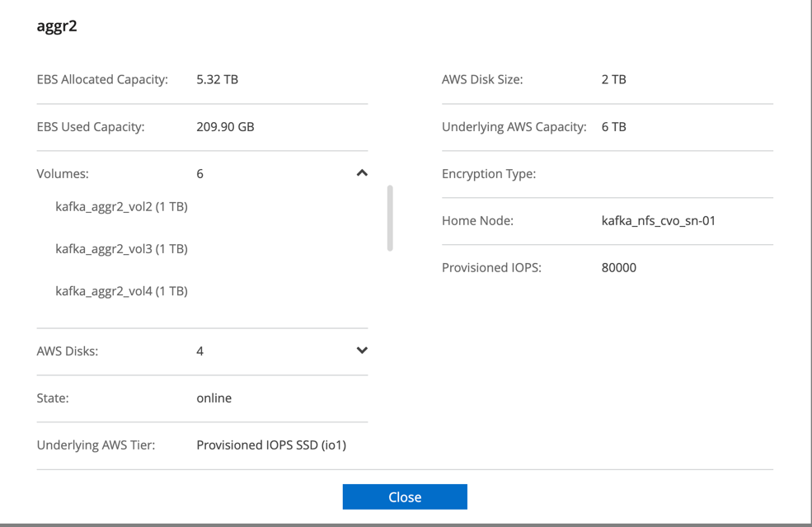Click the online state value
The width and height of the screenshot is (812, 527).
[x=214, y=398]
